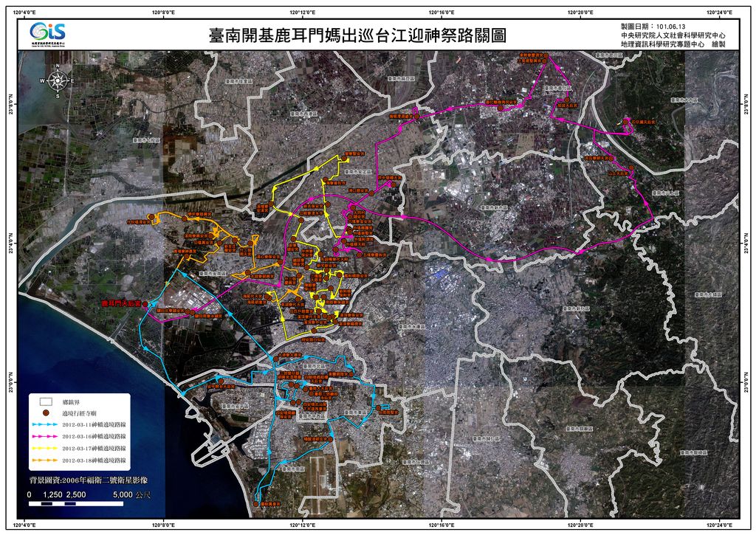
Task: Click the brown temple dot legend symbol
Action: coord(45,413)
